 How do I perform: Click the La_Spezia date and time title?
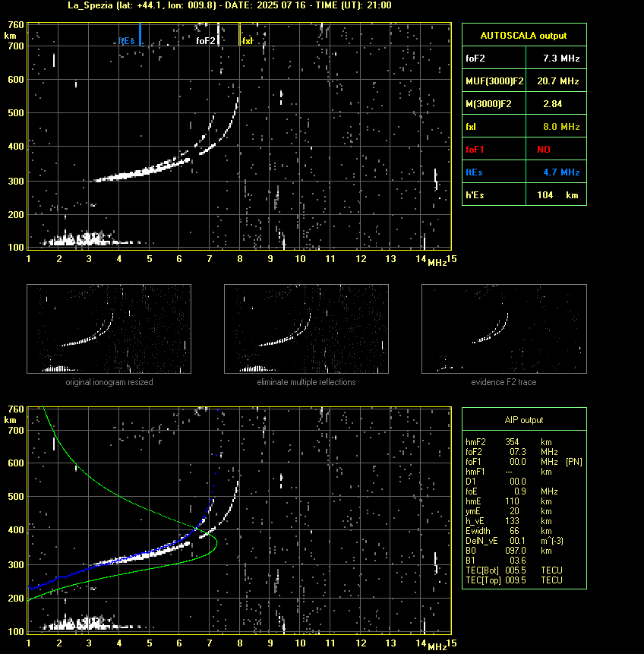[x=229, y=5]
